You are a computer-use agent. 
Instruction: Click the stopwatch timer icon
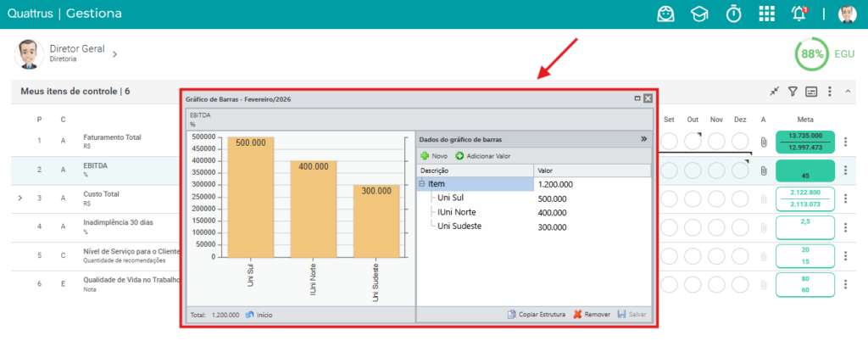(x=734, y=14)
